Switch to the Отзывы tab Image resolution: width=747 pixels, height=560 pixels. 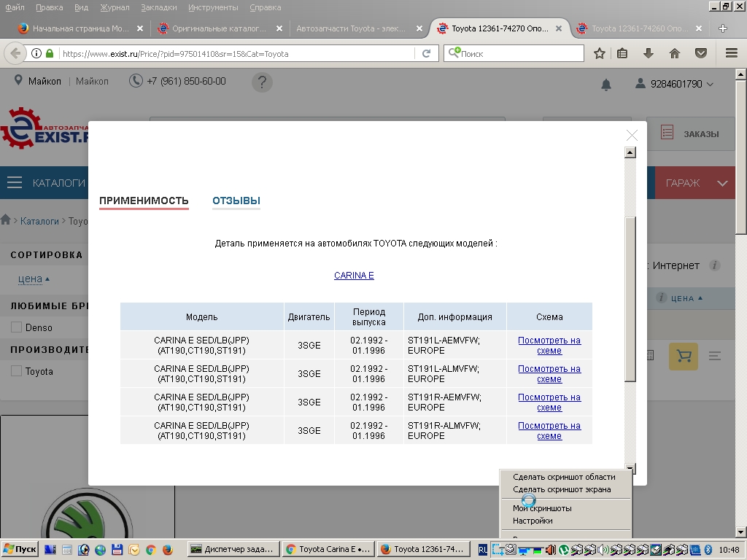point(236,201)
